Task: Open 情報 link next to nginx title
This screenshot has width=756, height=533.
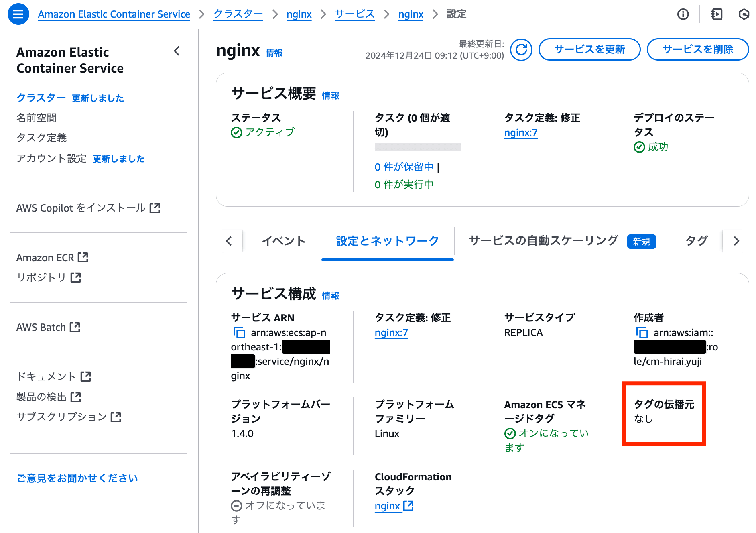Action: click(x=274, y=53)
